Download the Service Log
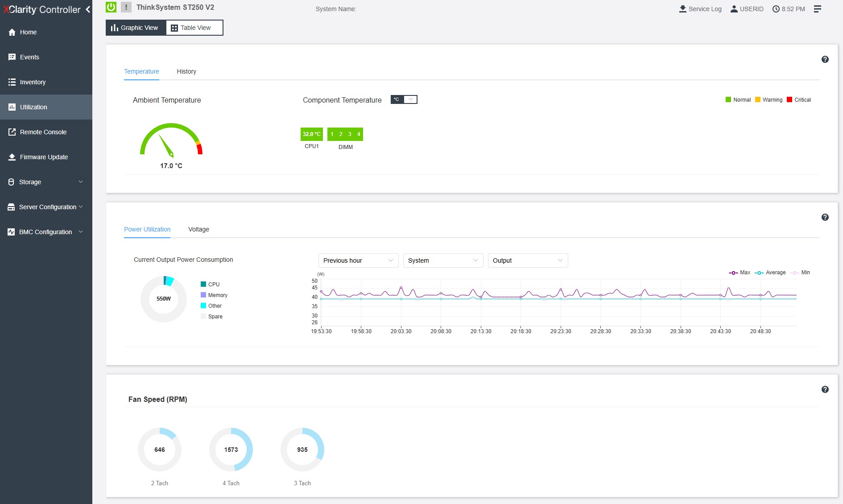 pos(700,9)
